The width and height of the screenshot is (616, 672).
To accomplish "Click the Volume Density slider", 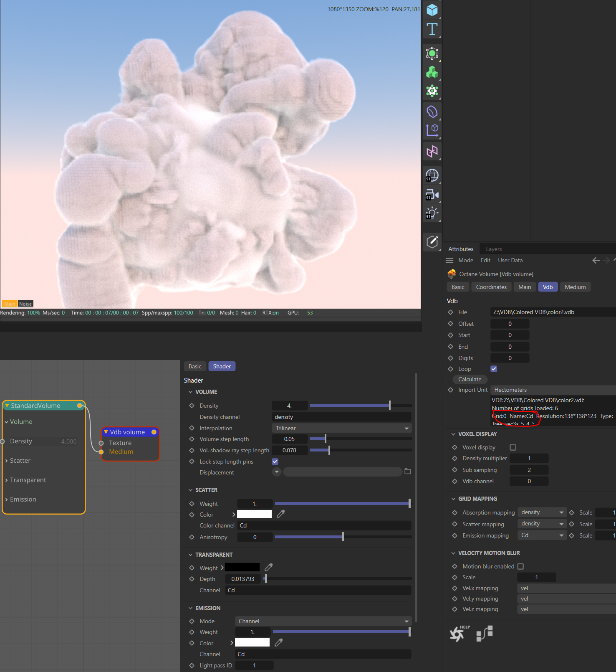I will (x=361, y=406).
